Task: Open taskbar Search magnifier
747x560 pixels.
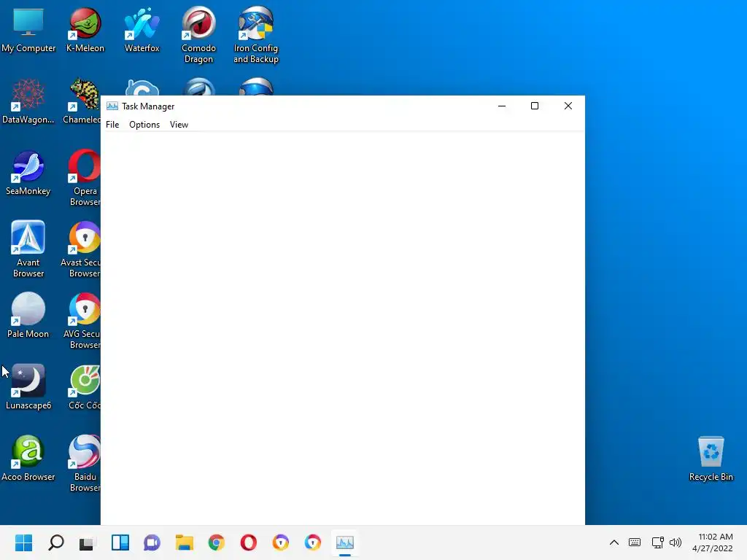Action: (x=56, y=542)
